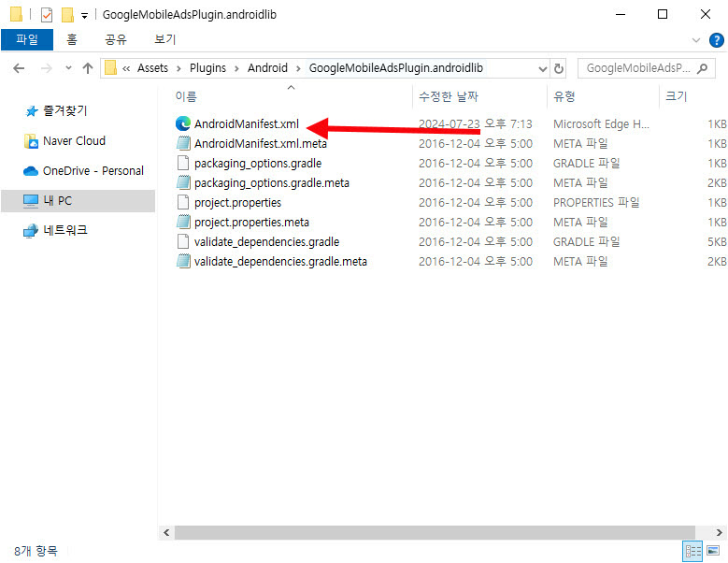The height and width of the screenshot is (563, 728).
Task: Click the 네트워크 icon
Action: [x=31, y=230]
